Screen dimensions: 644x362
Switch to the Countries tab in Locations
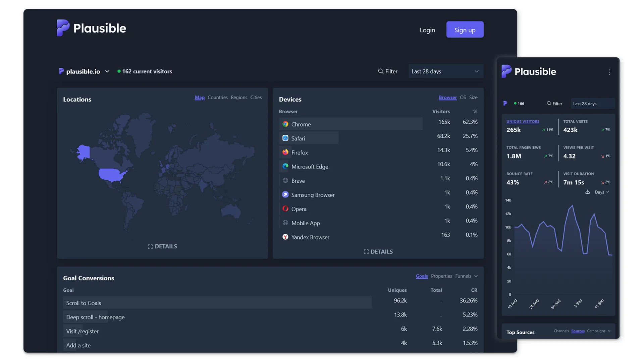[217, 98]
